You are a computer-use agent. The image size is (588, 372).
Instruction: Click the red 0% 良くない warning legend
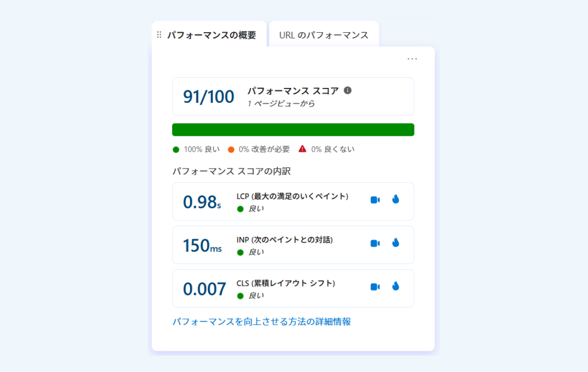coord(326,149)
